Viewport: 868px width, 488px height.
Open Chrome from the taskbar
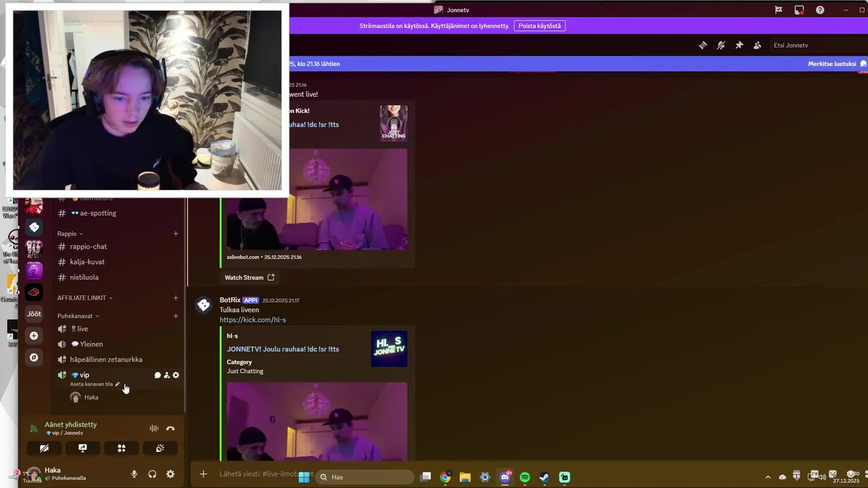(445, 477)
